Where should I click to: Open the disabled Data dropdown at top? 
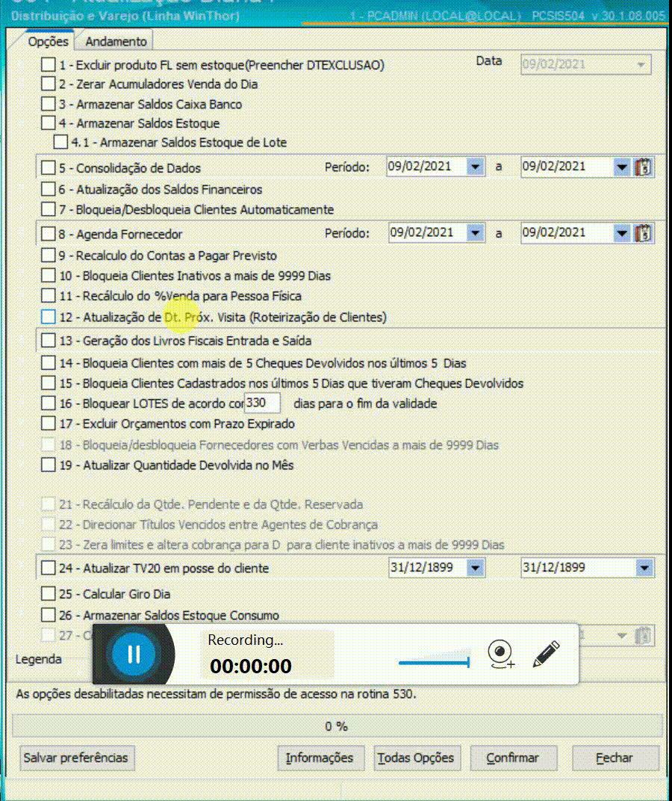pyautogui.click(x=641, y=65)
